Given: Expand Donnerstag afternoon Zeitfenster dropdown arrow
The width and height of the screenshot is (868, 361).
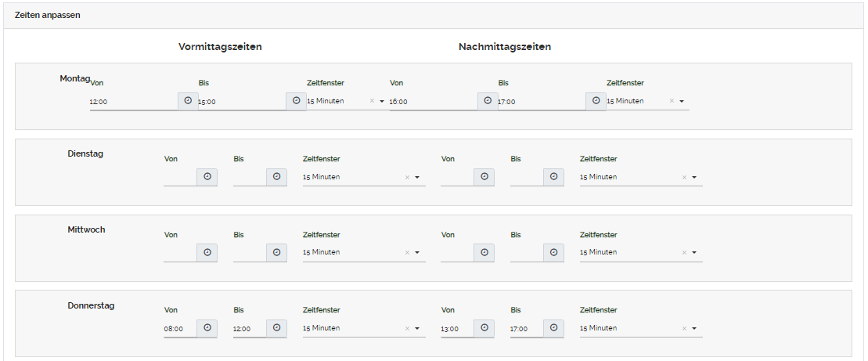Looking at the screenshot, I should pyautogui.click(x=694, y=329).
